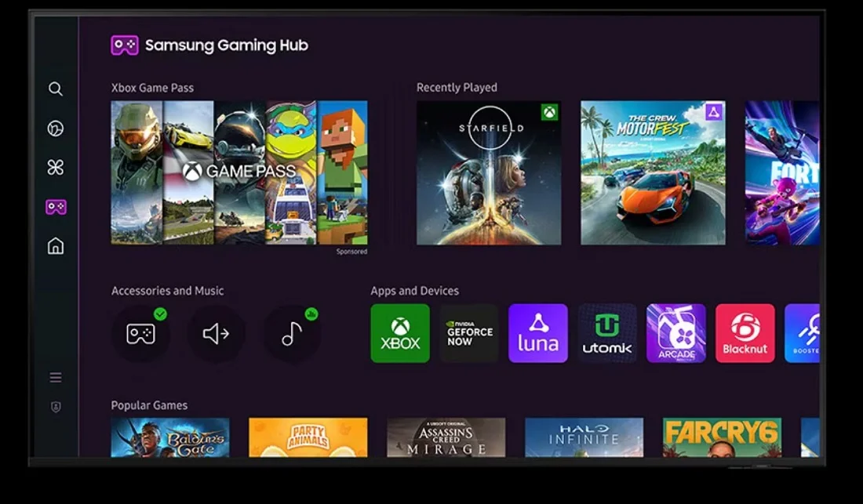The image size is (863, 504).
Task: Select Baldur's Gate in Popular Games
Action: (x=170, y=437)
